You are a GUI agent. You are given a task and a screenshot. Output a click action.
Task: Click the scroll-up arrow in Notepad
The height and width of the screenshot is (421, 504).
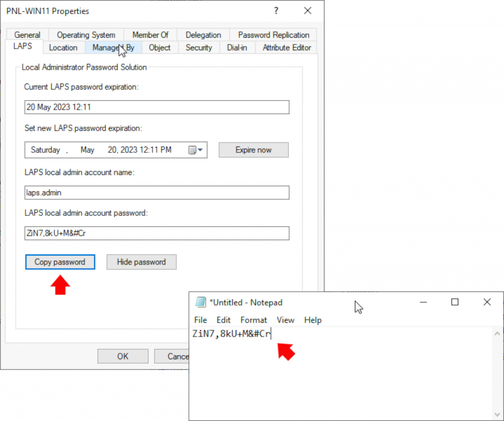498,333
